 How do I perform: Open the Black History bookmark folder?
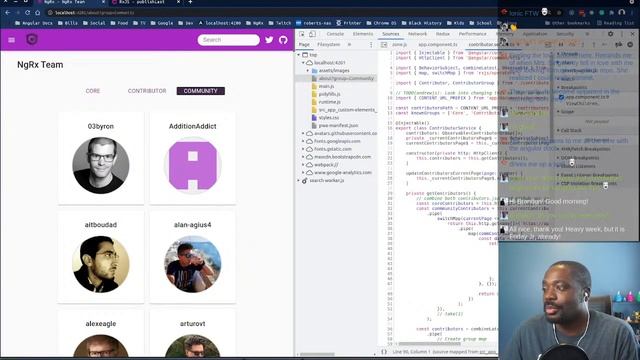pos(422,23)
